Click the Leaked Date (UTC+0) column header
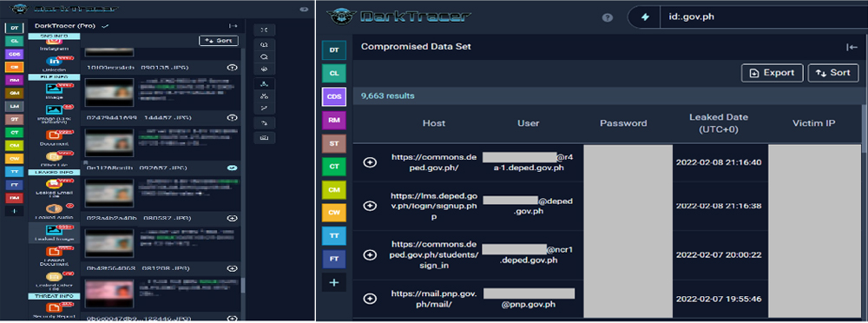 (x=719, y=123)
